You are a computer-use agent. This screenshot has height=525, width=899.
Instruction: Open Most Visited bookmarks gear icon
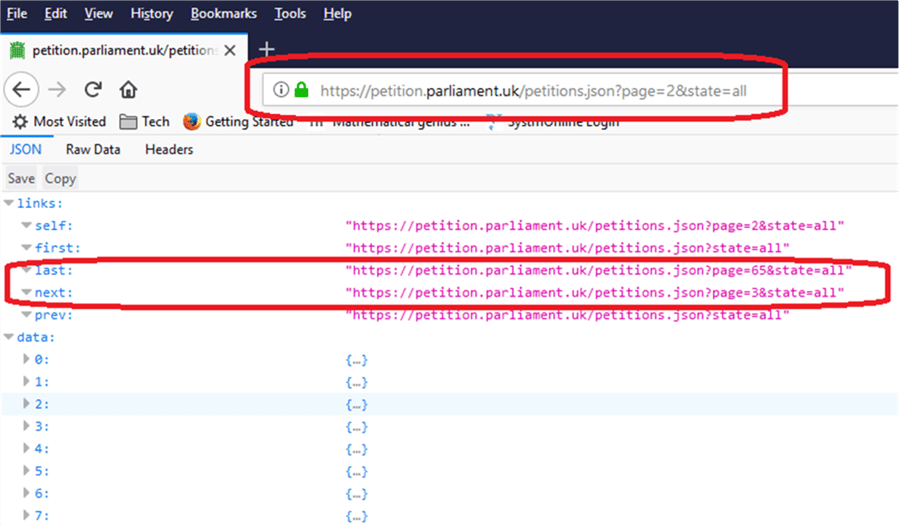[20, 122]
